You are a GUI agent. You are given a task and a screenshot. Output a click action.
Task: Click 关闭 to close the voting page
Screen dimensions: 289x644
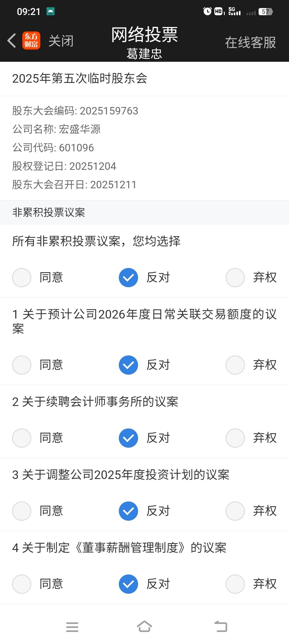tap(61, 41)
